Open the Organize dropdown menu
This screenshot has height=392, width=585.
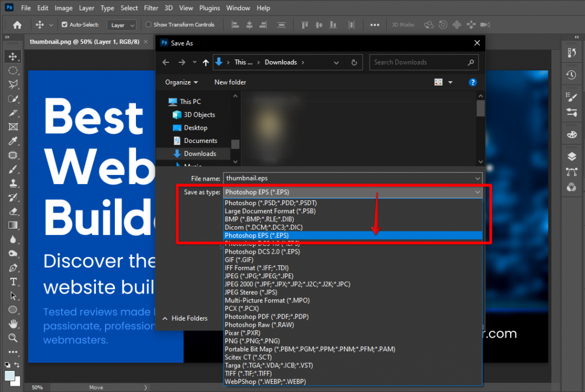182,82
